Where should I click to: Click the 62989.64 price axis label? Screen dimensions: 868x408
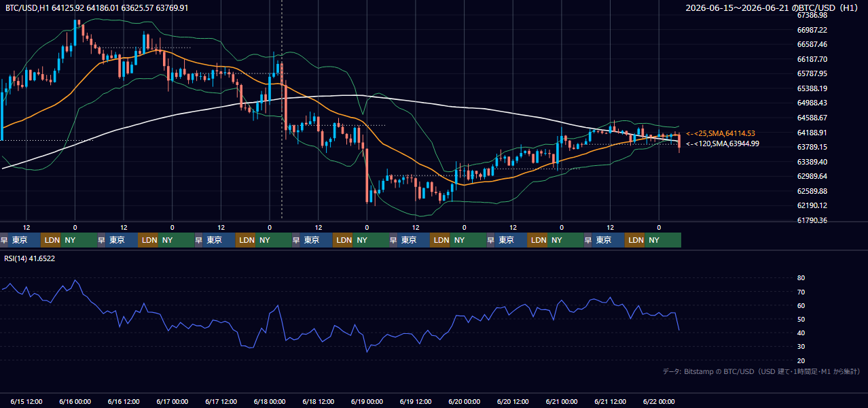pyautogui.click(x=812, y=176)
